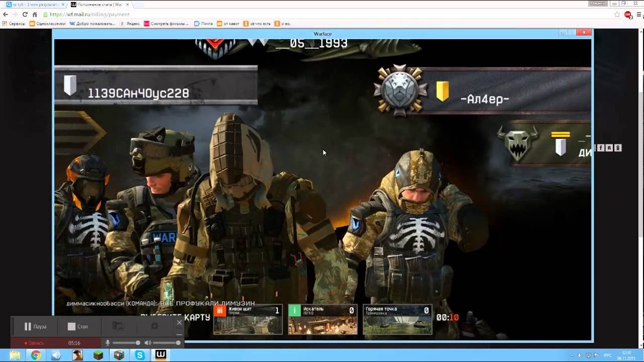Open the portrait icon app on the taskbar
644x362 pixels.
(77, 355)
